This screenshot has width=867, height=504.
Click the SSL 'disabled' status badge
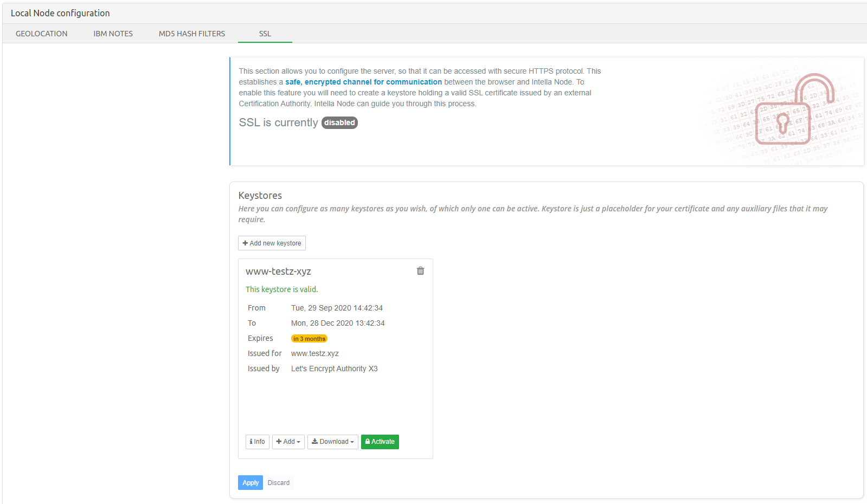[339, 123]
